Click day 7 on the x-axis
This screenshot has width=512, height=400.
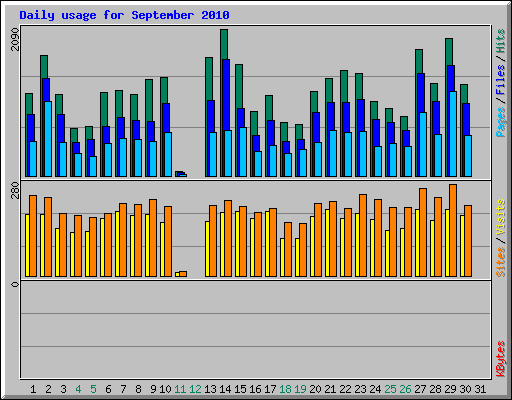click(x=123, y=389)
